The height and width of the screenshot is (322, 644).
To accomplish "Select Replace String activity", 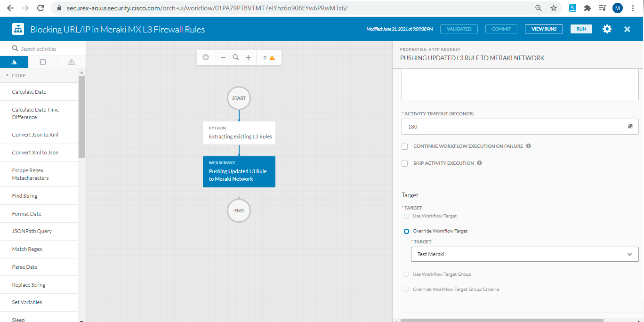I will click(39, 285).
